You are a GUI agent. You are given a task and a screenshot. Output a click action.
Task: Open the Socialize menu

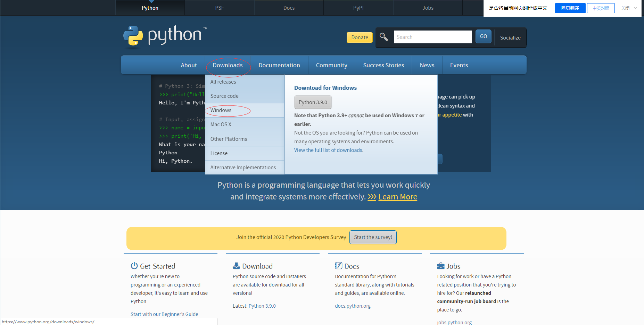(510, 37)
